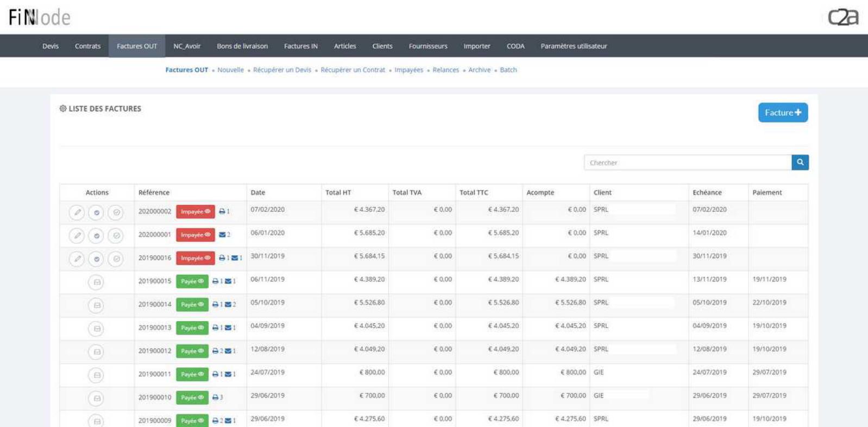Click printer icon for invoice 201900016
The height and width of the screenshot is (427, 868).
222,258
